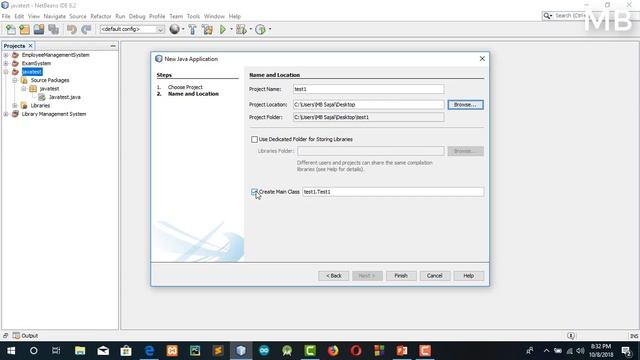Image resolution: width=640 pixels, height=360 pixels.
Task: Click the Debug Project toolbar icon
Action: tap(241, 29)
